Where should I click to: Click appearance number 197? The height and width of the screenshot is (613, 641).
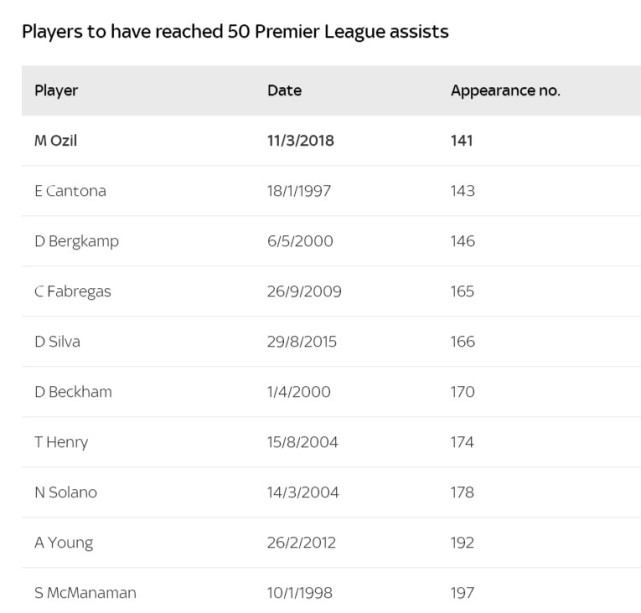(462, 593)
